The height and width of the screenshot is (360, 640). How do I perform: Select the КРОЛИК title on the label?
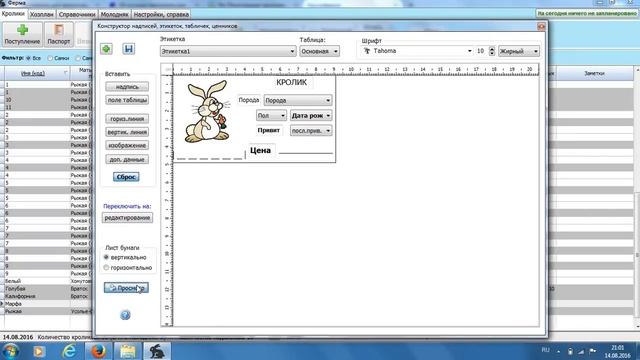291,82
